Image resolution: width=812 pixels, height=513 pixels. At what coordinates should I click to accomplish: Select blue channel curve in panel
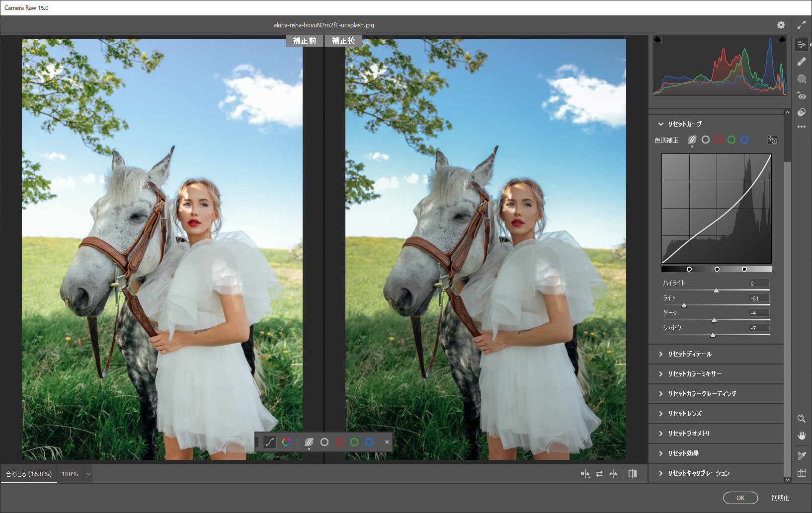(744, 140)
